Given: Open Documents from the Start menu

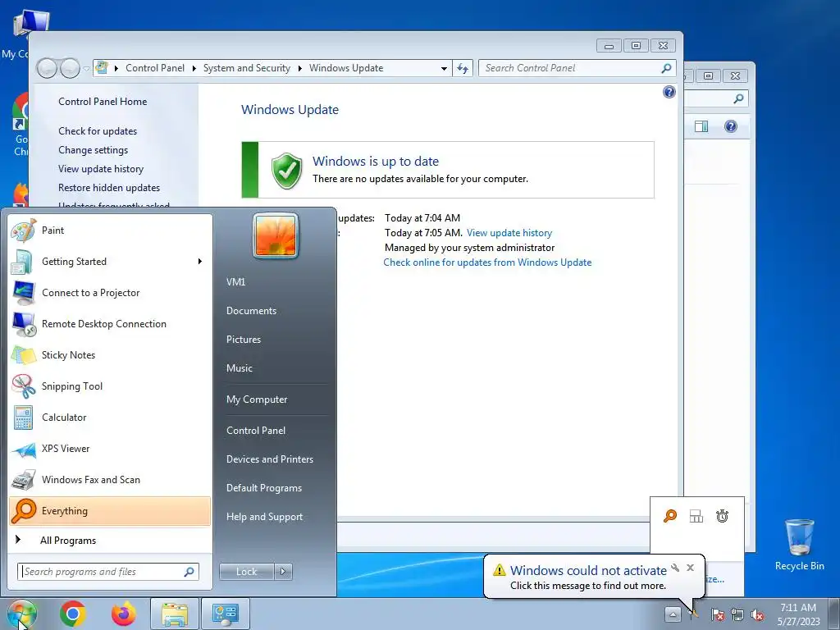Looking at the screenshot, I should pyautogui.click(x=251, y=311).
